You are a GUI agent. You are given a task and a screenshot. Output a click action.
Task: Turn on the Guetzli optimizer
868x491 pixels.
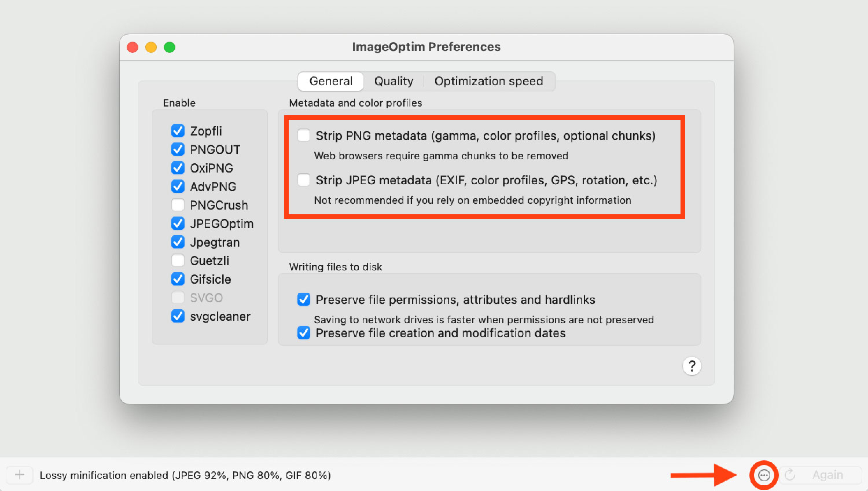(178, 261)
